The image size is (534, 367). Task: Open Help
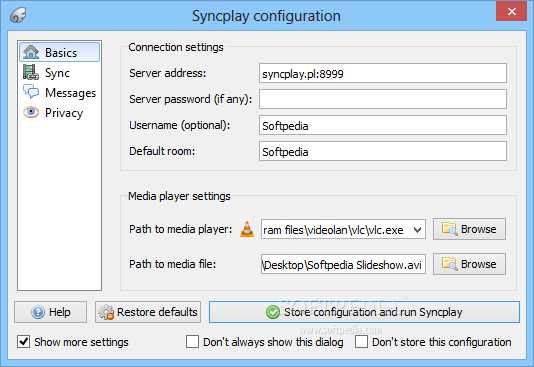[50, 312]
